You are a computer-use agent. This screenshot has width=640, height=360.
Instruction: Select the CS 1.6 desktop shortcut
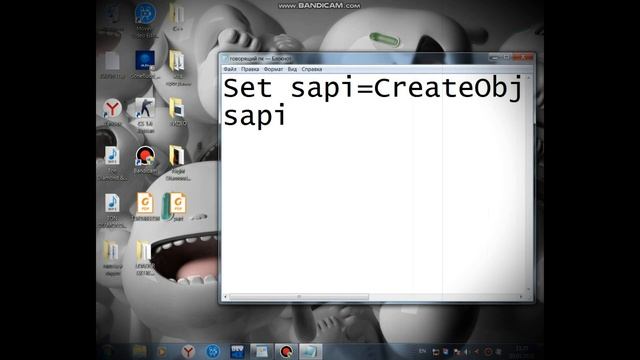point(145,109)
